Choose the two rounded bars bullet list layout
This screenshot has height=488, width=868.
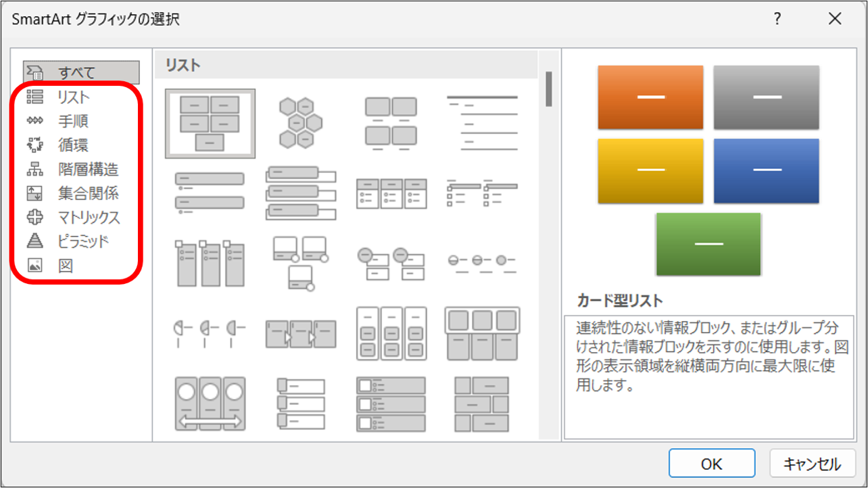210,193
